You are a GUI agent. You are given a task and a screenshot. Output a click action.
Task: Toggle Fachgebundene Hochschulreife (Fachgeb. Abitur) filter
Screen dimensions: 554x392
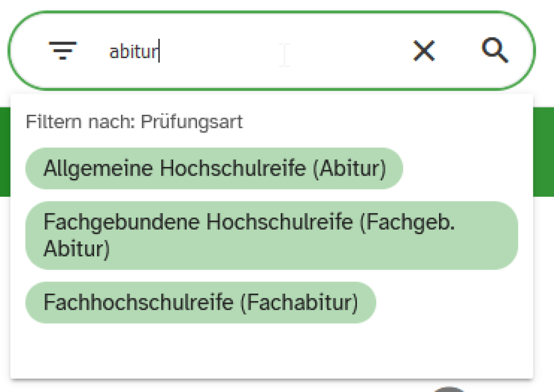pos(271,235)
